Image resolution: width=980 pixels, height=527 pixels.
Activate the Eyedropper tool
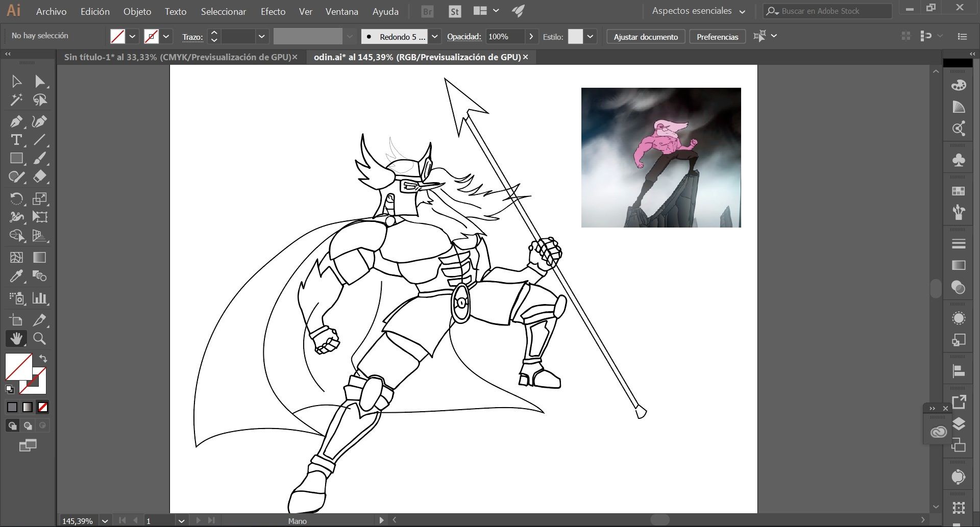point(16,276)
